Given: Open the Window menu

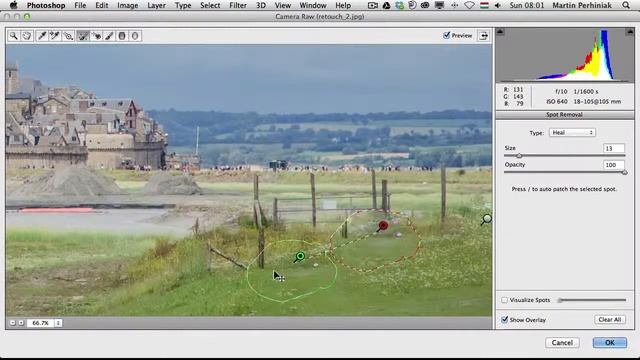Looking at the screenshot, I should (x=313, y=5).
